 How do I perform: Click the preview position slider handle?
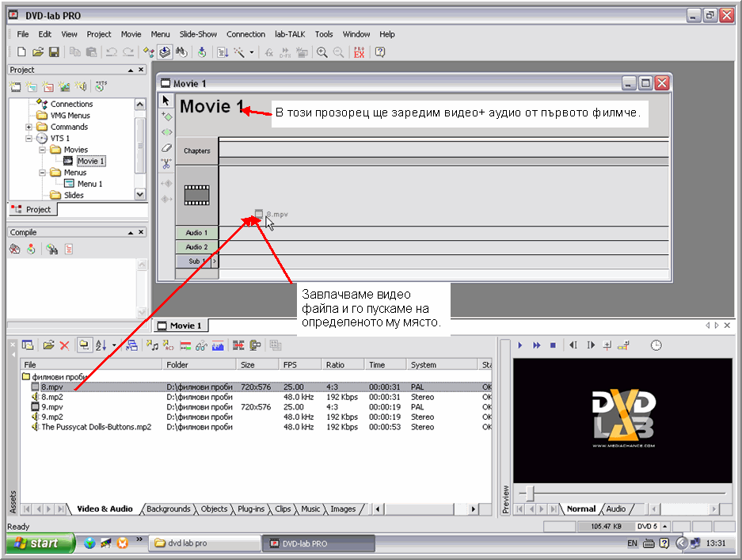[x=530, y=493]
